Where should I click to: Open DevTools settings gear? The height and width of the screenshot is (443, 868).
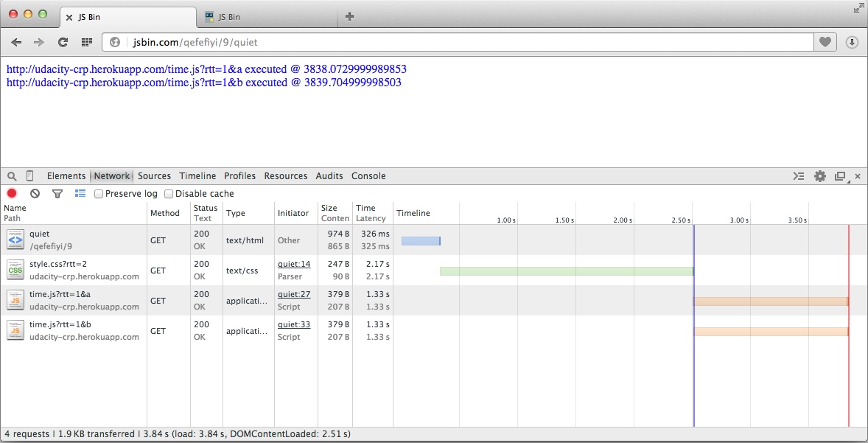point(820,176)
